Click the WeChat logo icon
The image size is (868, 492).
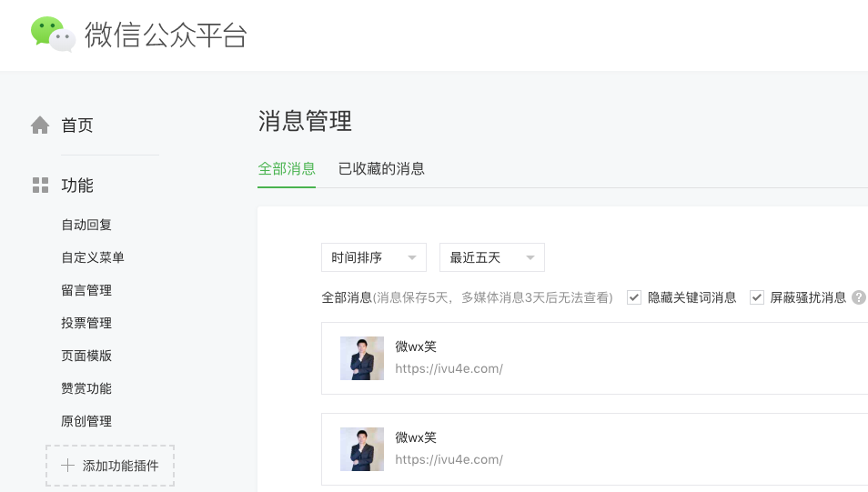click(x=53, y=35)
